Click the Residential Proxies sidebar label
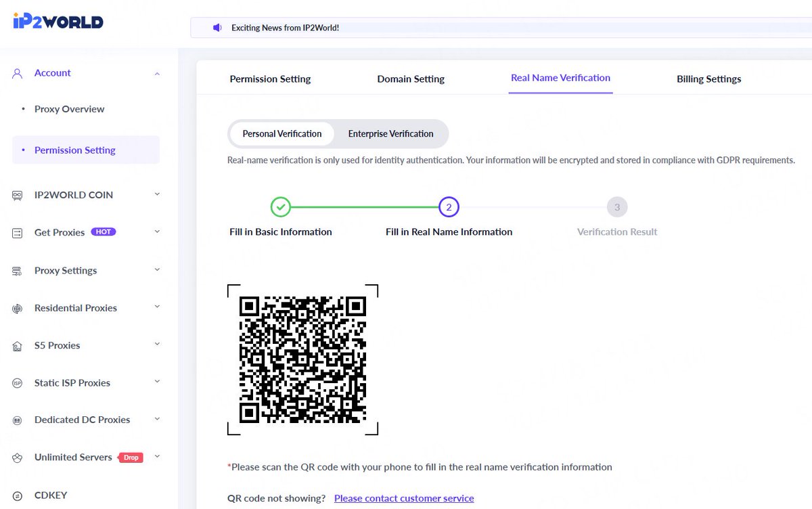Screen dimensions: 812x509 coord(76,308)
